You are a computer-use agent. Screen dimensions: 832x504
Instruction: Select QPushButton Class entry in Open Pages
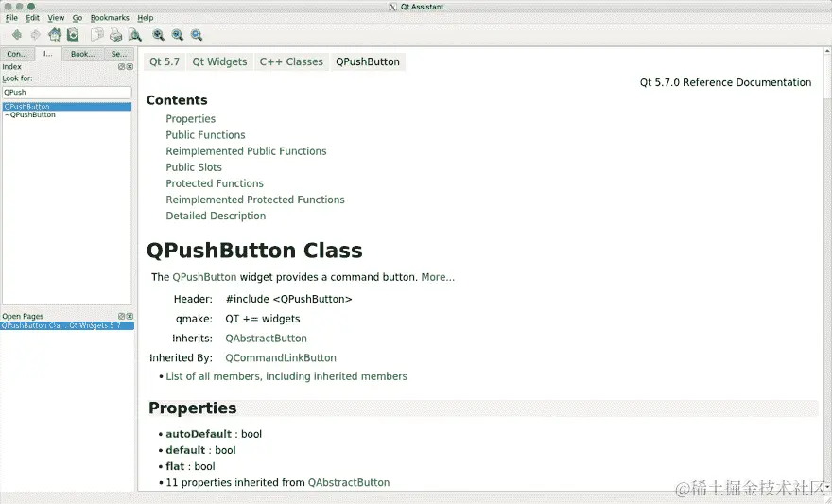(67, 325)
